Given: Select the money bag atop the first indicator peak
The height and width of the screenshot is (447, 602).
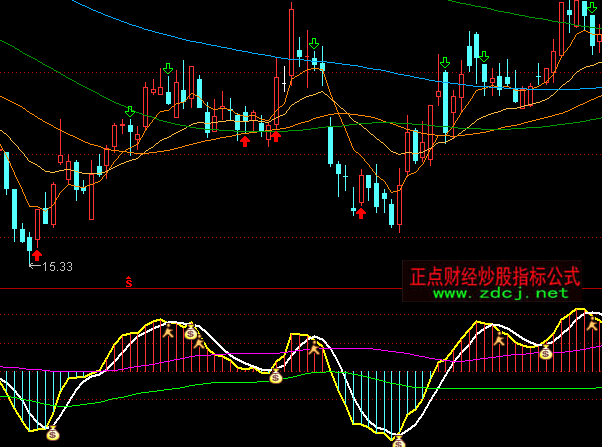Looking at the screenshot, I should [190, 332].
